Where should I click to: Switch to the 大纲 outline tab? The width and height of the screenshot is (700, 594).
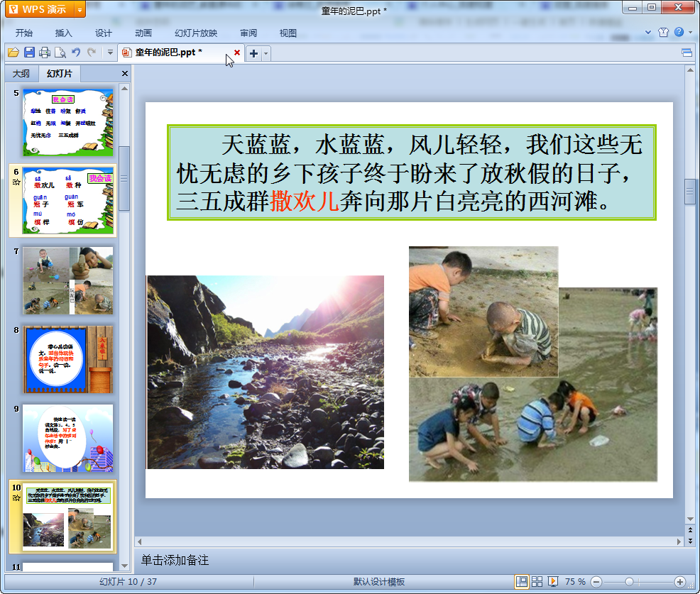[21, 74]
